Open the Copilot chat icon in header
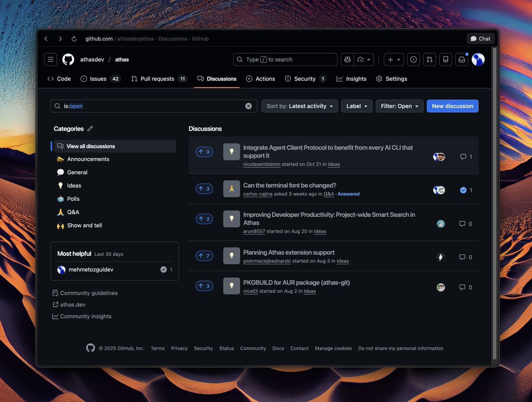Viewport: 532px width, 402px height. tap(347, 59)
